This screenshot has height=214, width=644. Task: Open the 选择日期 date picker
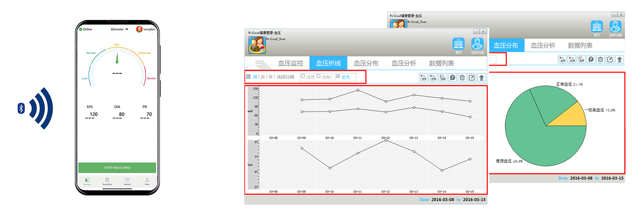pyautogui.click(x=285, y=77)
